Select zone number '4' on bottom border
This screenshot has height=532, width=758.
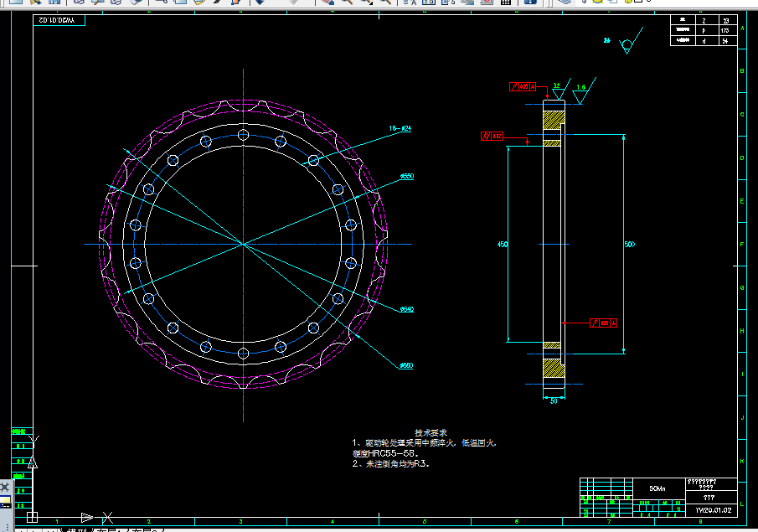point(333,521)
